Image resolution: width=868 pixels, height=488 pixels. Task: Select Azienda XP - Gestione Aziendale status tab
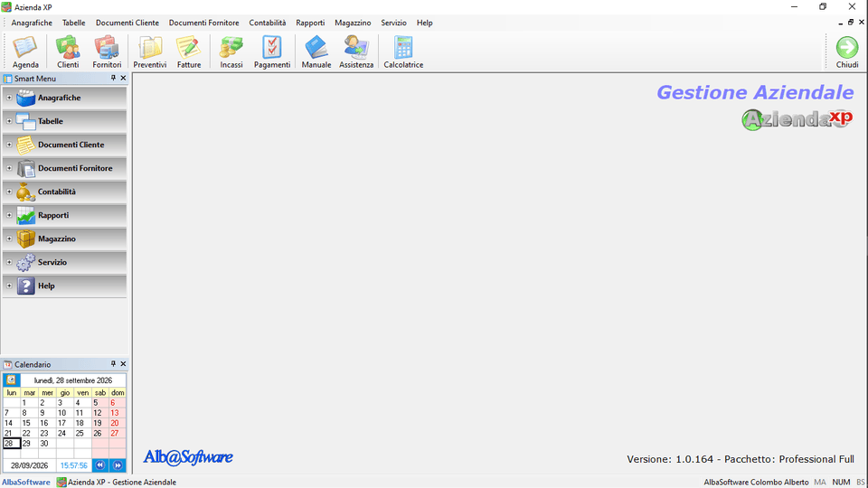[x=117, y=482]
